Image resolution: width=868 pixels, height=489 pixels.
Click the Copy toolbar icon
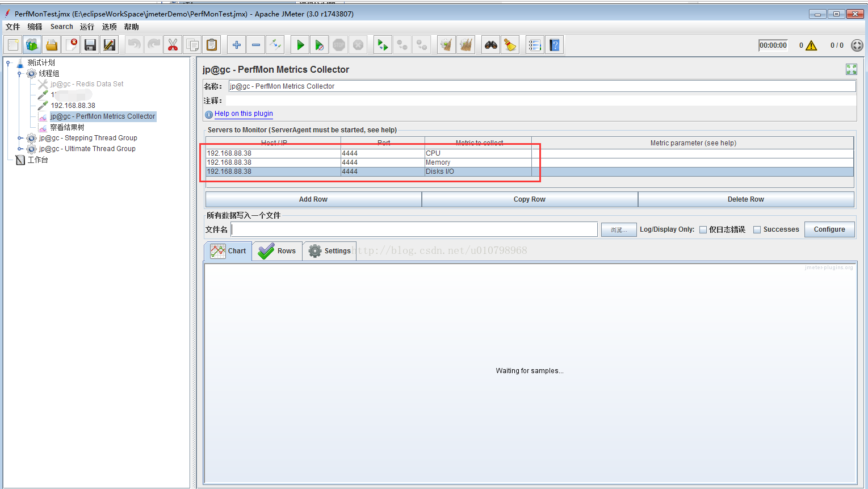[192, 45]
